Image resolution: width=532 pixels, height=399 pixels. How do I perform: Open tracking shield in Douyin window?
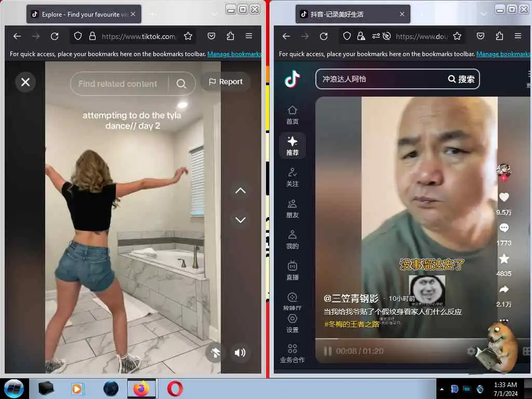point(347,36)
